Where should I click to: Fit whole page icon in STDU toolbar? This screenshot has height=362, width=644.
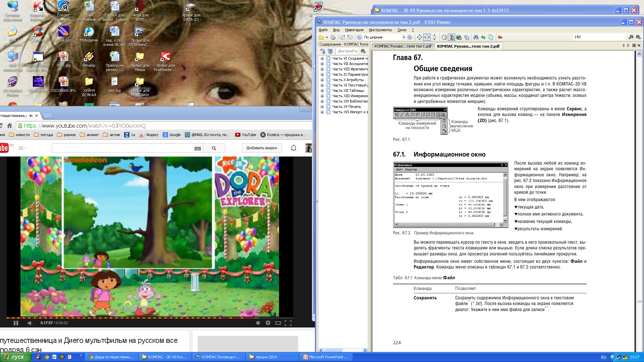coord(420,37)
